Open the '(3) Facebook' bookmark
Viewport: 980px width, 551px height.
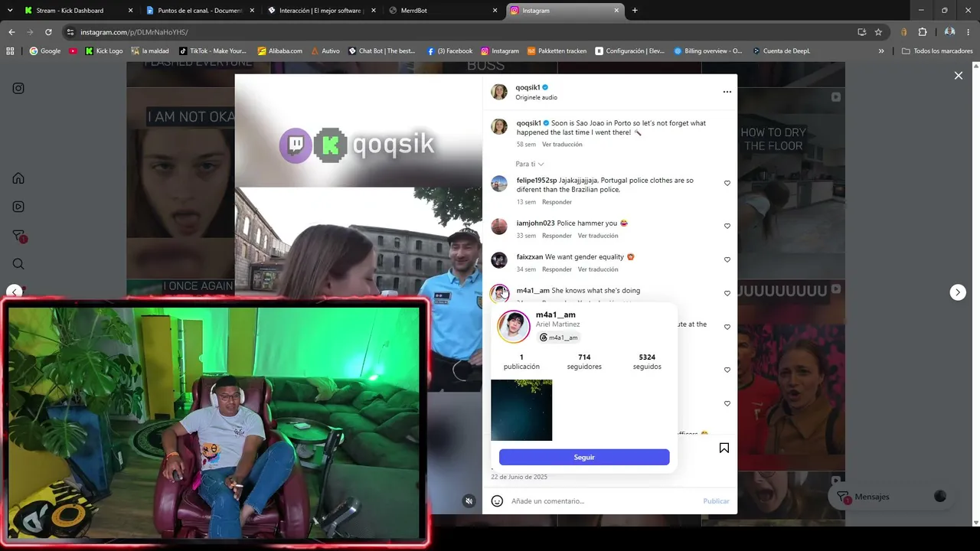(450, 51)
